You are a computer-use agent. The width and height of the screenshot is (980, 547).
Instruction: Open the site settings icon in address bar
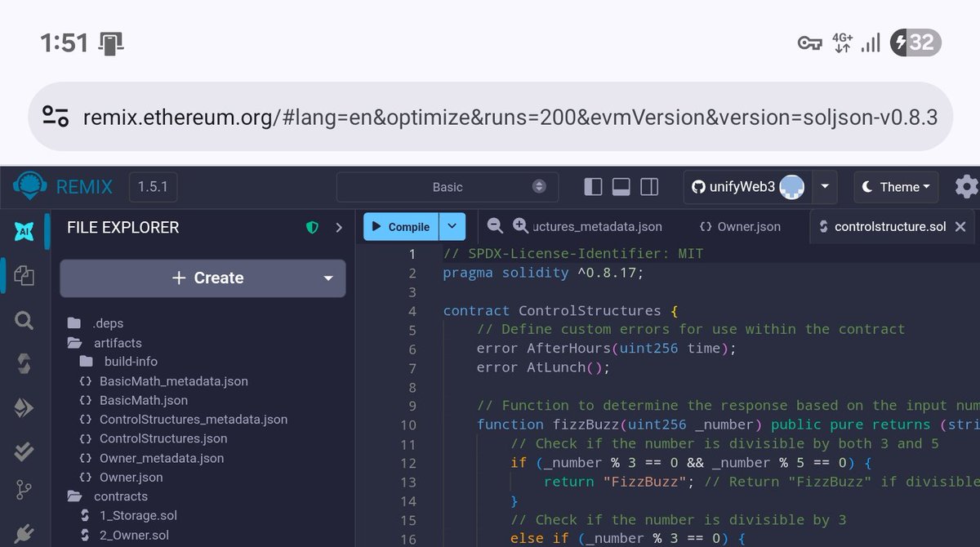[55, 117]
